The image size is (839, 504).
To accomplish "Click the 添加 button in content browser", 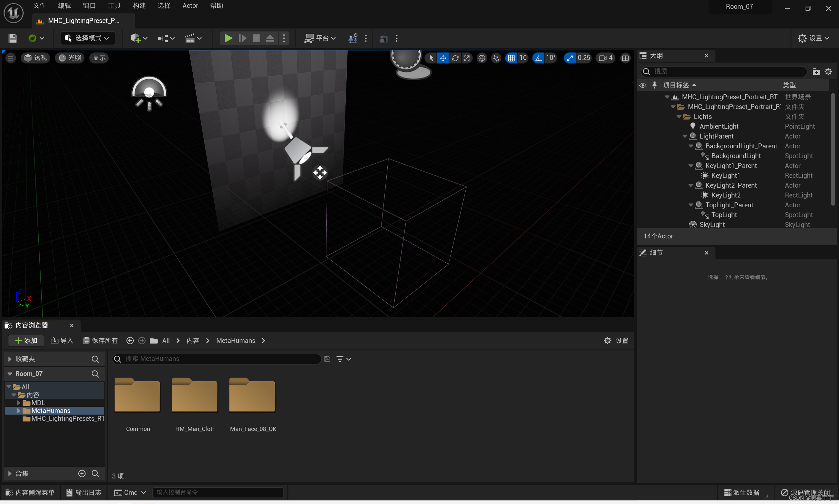I will coord(26,341).
